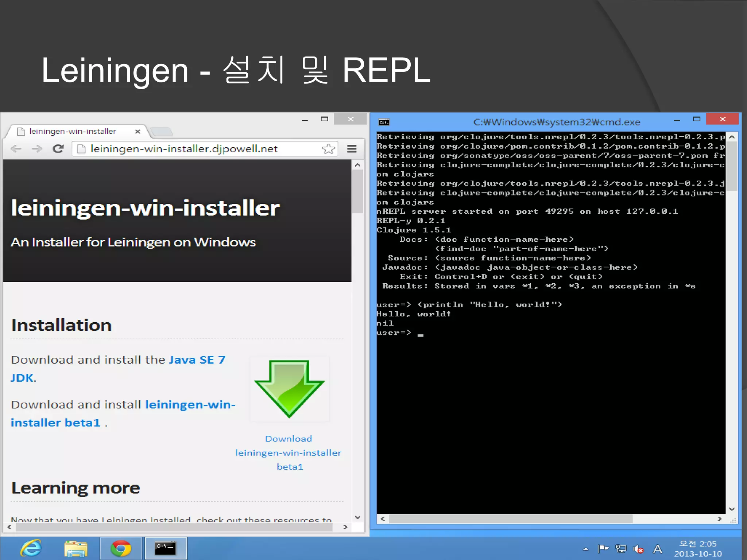747x560 pixels.
Task: Reload the leiningen-win-installer page
Action: [58, 149]
